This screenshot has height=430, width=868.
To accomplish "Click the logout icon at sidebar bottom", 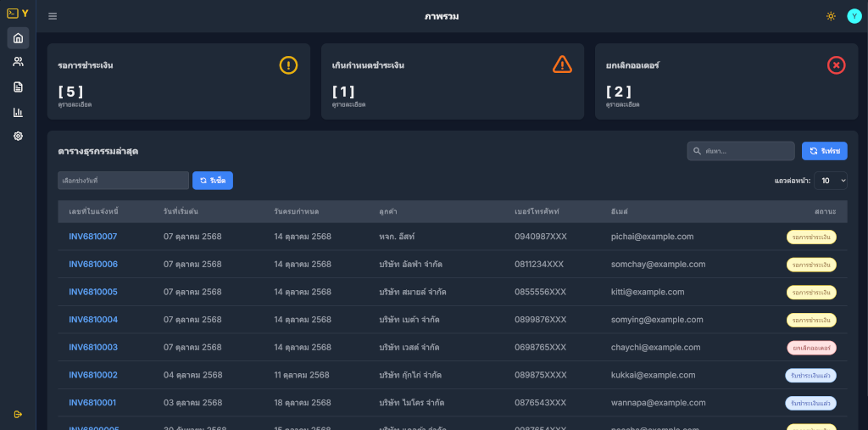I will pos(18,414).
